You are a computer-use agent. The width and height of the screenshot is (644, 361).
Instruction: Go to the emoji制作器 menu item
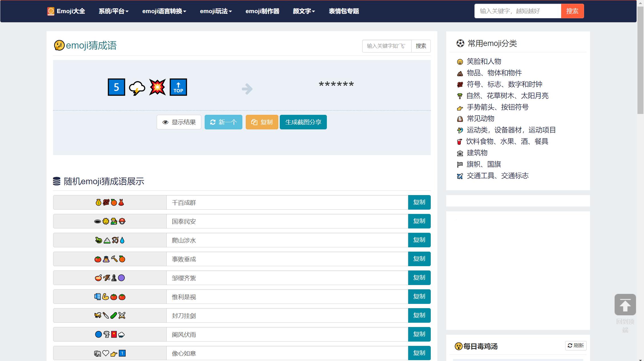coord(262,11)
